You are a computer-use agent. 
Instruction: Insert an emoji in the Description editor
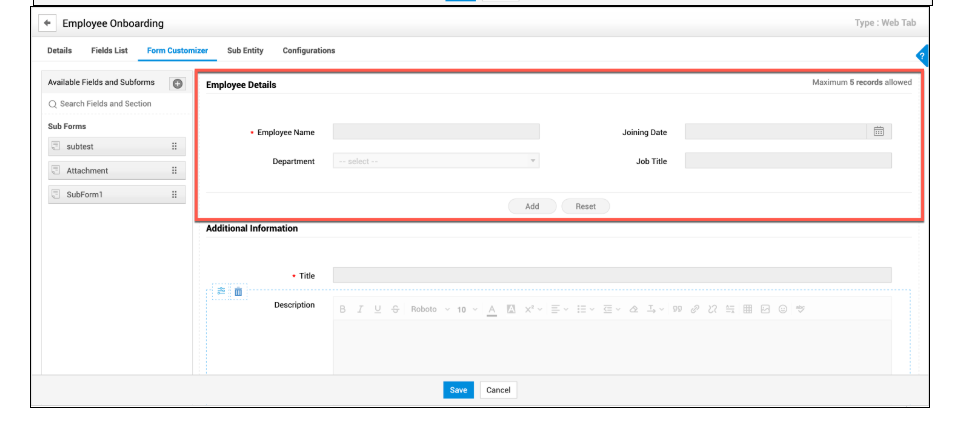782,309
